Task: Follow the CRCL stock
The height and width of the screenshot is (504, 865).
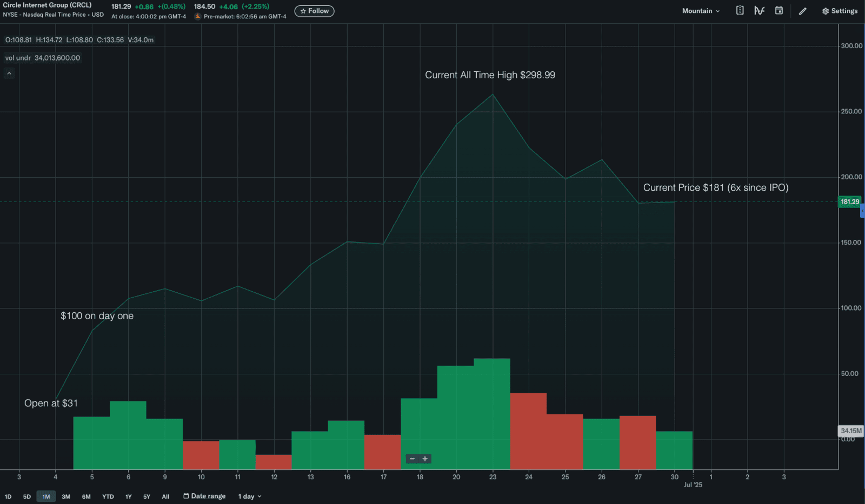Action: tap(314, 11)
